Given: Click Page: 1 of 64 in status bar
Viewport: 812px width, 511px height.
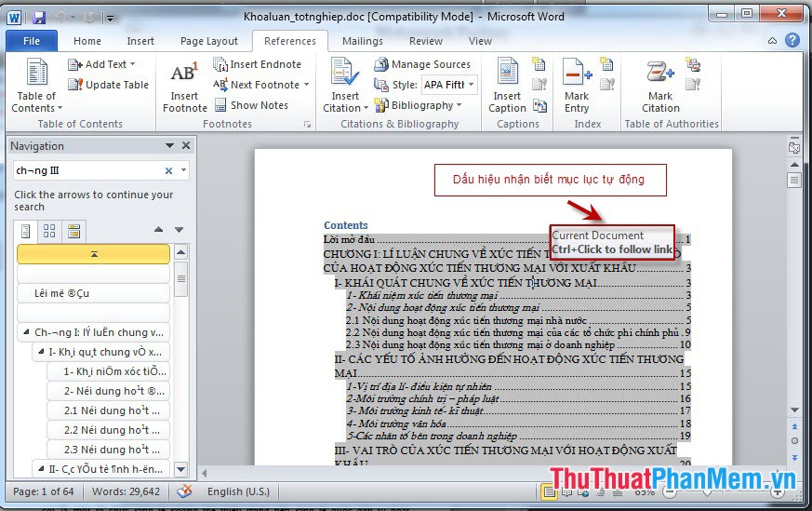Looking at the screenshot, I should pos(44,491).
